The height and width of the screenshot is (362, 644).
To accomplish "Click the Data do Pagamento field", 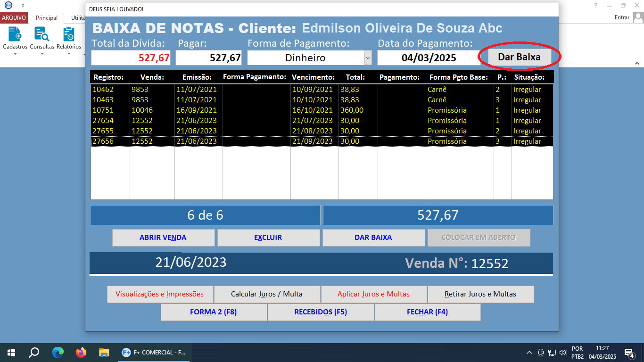I will [429, 58].
